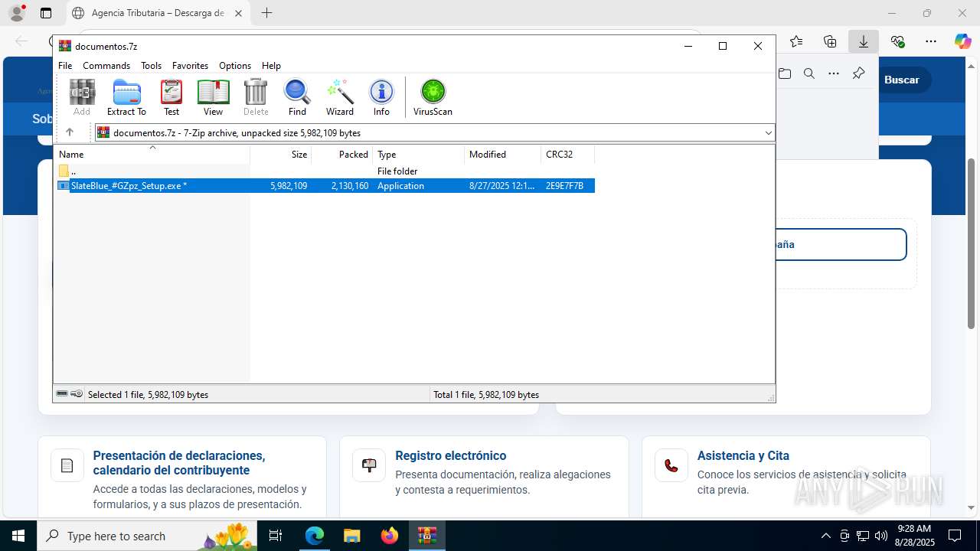Open the File menu
980x551 pixels.
[65, 66]
